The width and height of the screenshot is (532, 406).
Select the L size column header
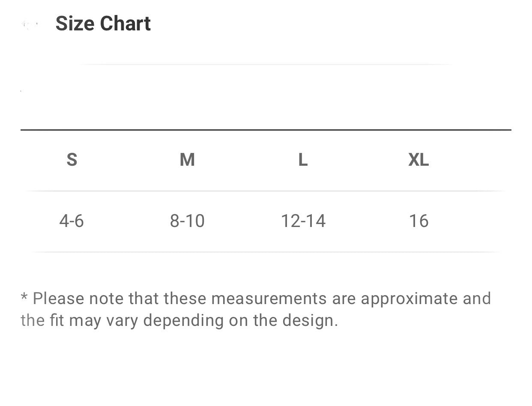click(303, 160)
